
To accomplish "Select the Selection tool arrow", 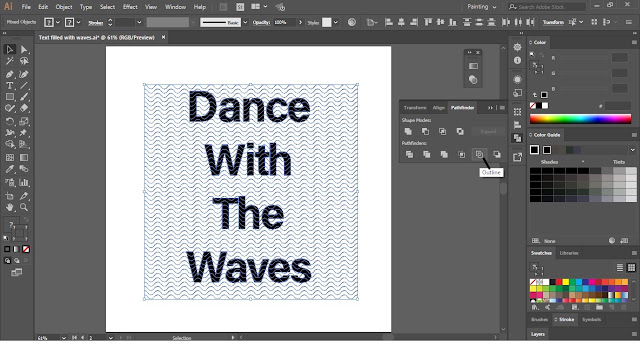I will coord(10,50).
